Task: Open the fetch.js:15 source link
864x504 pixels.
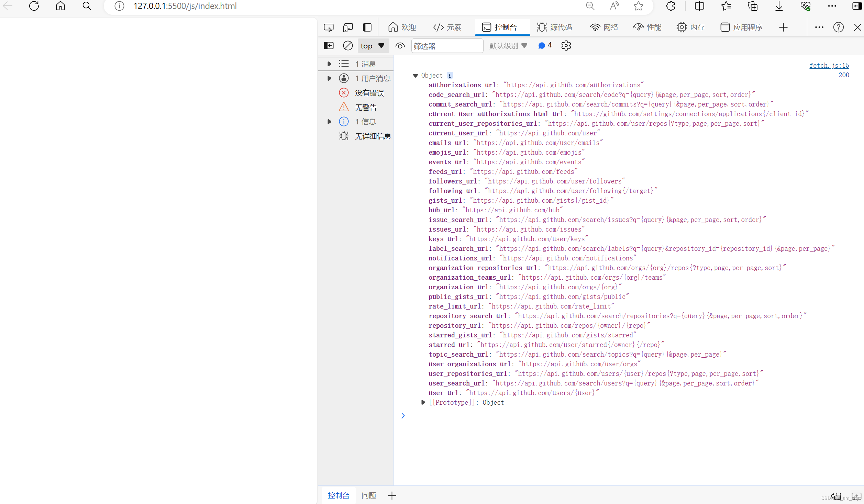Action: (829, 65)
